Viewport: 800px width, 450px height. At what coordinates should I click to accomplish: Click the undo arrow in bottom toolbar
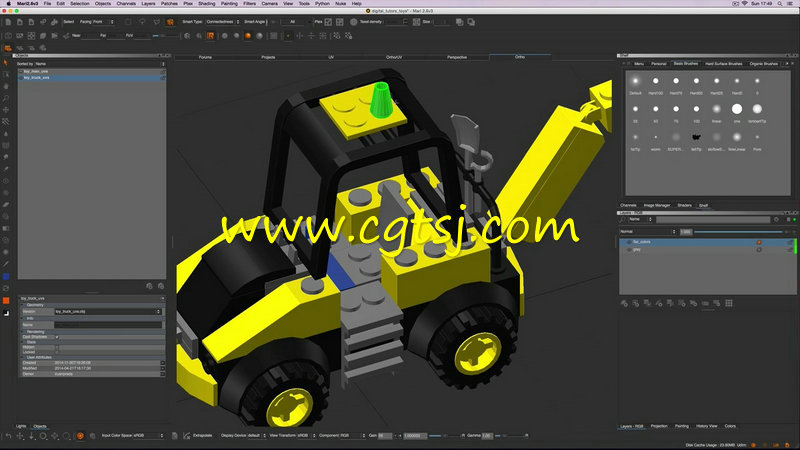[x=8, y=436]
